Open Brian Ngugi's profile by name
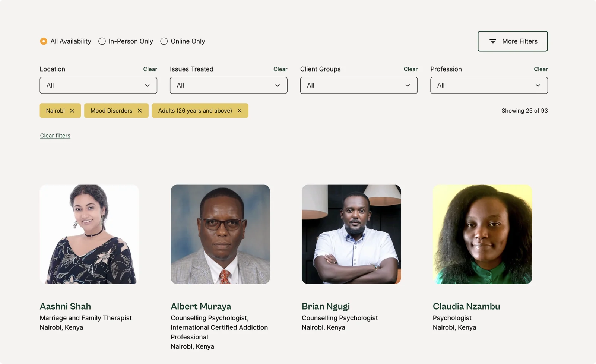 point(326,306)
